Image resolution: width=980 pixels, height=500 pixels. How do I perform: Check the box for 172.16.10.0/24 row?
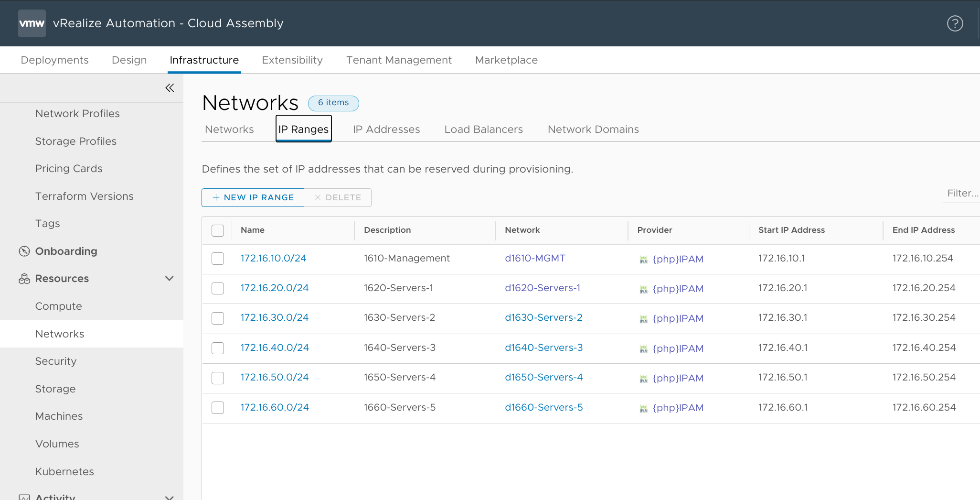click(x=218, y=259)
